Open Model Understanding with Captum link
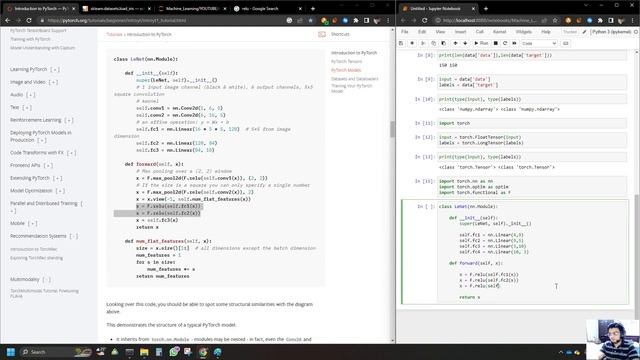The height and width of the screenshot is (360, 640). tap(42, 48)
